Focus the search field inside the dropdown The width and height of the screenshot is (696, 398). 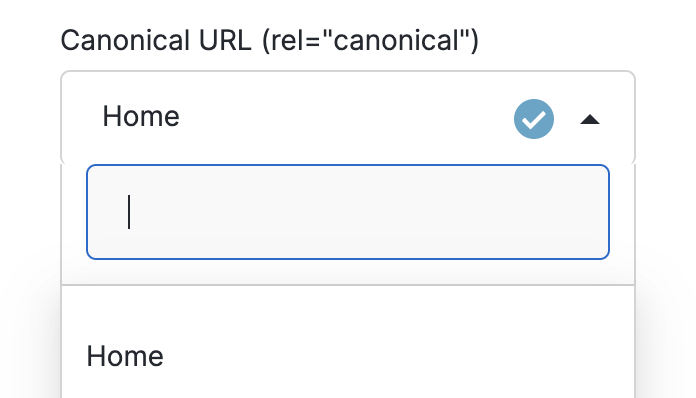coord(348,212)
